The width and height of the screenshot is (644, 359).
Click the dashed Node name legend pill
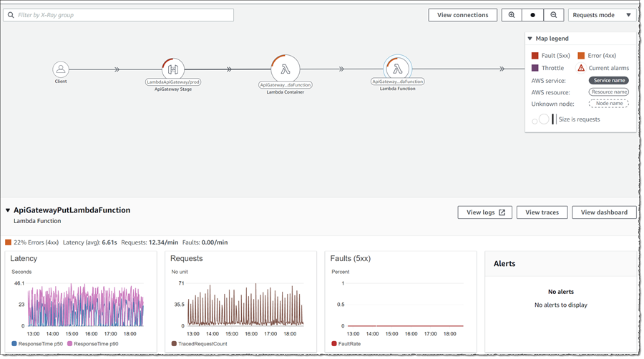609,104
